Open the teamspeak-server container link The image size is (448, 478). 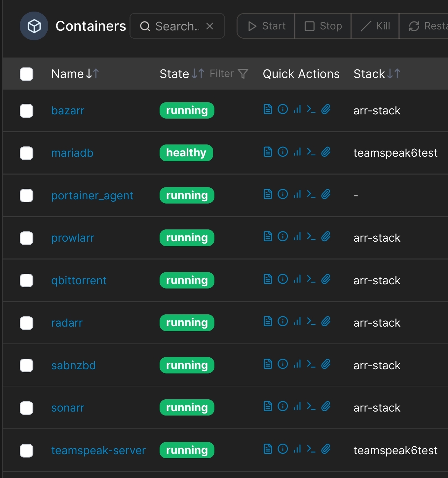98,450
